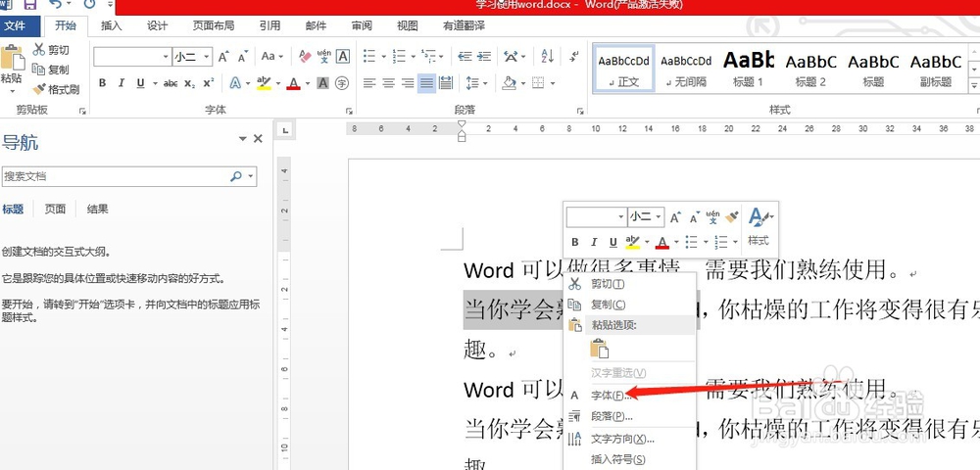Increase paragraph indent in the ribbon
980x470 pixels.
[484, 57]
